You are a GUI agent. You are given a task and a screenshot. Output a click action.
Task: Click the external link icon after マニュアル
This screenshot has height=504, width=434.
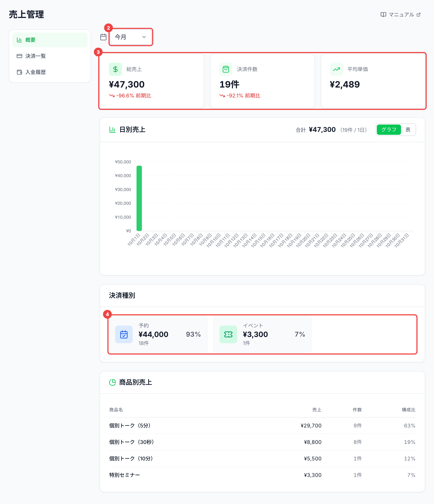418,15
